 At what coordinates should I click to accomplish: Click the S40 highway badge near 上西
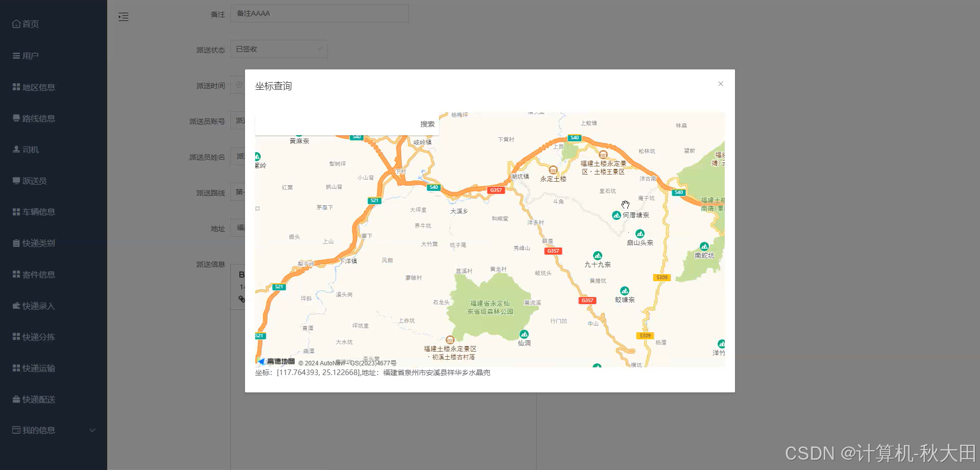[x=575, y=138]
